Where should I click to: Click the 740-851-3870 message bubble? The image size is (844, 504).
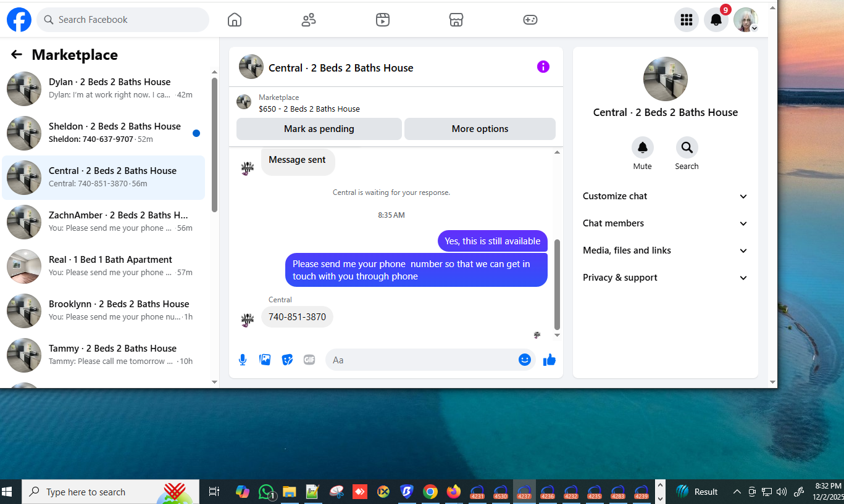pos(297,316)
